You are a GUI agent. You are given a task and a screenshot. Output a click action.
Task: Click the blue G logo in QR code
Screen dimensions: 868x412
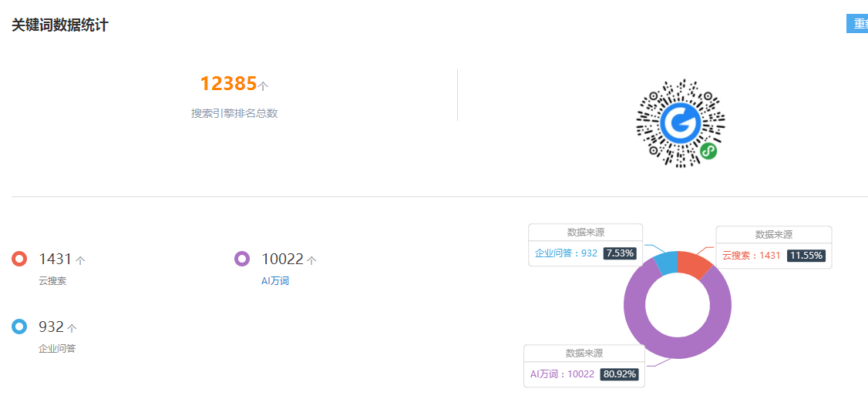pos(681,122)
